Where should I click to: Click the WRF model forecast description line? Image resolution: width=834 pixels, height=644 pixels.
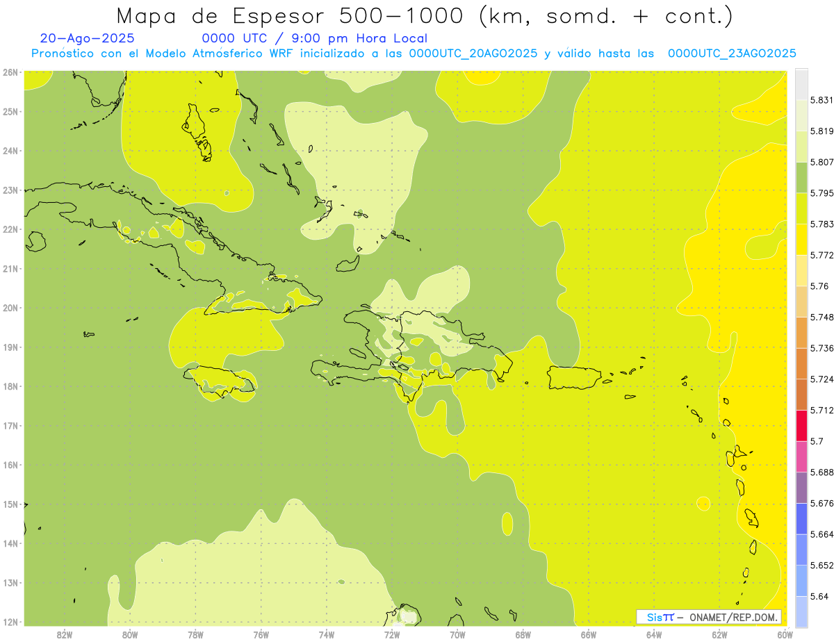pyautogui.click(x=414, y=53)
